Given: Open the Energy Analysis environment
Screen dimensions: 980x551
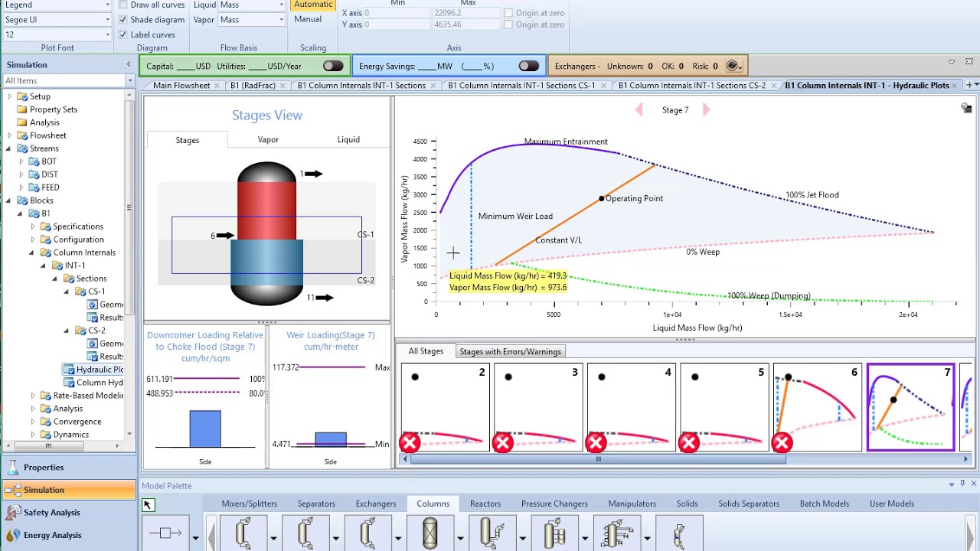Looking at the screenshot, I should [x=69, y=535].
